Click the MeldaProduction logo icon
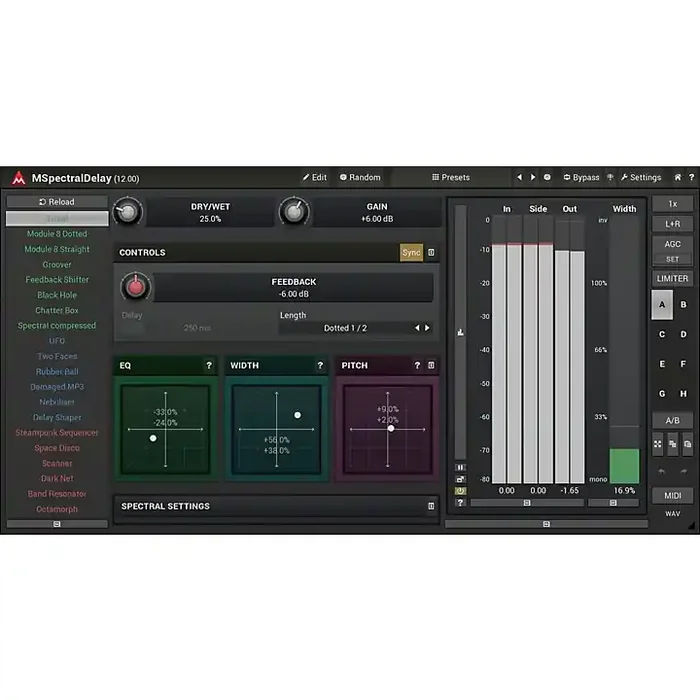This screenshot has height=700, width=700. pyautogui.click(x=18, y=178)
